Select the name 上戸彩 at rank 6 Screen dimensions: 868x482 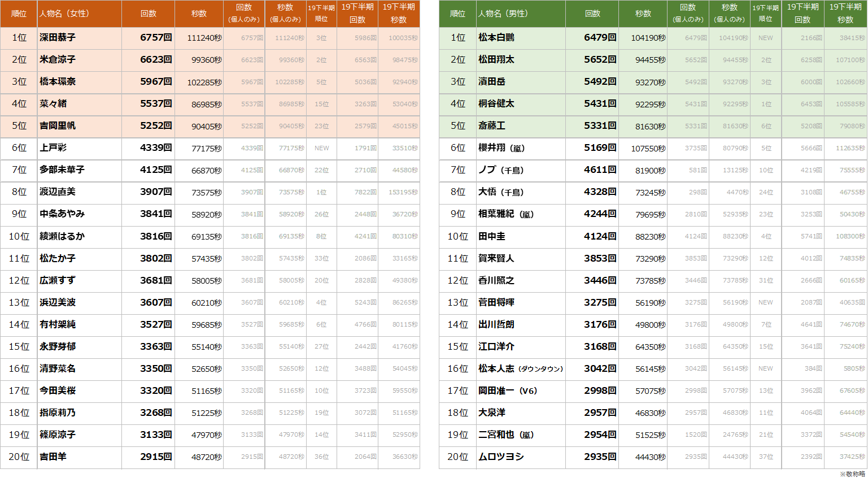(x=53, y=148)
